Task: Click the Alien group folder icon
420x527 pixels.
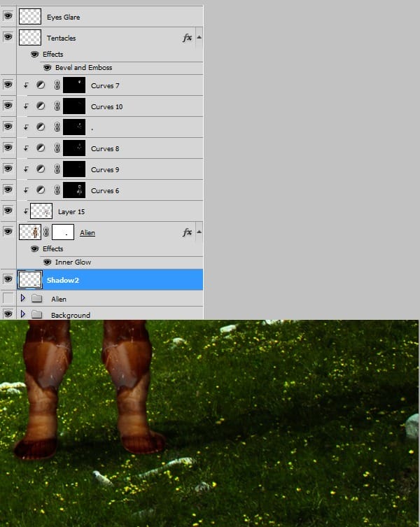Action: [x=36, y=299]
